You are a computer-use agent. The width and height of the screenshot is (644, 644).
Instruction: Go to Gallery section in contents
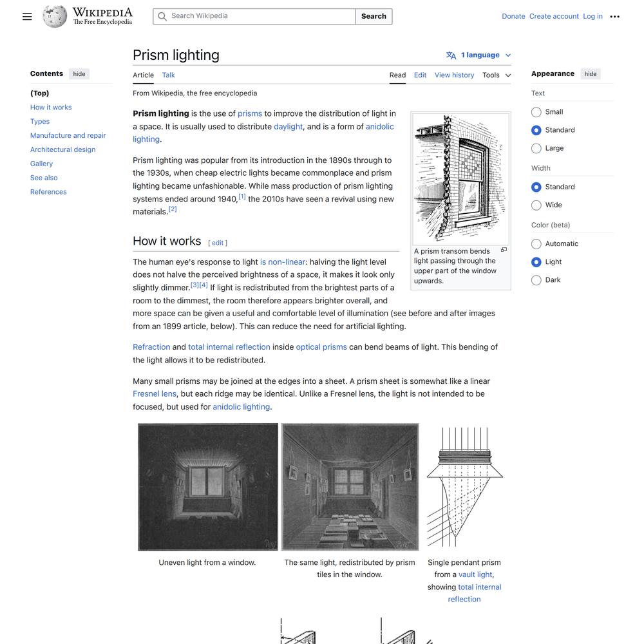pyautogui.click(x=41, y=164)
